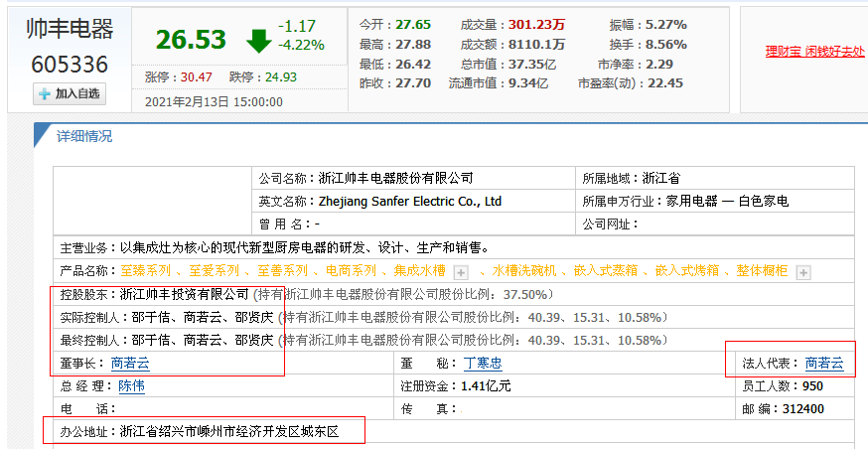Click the plus icon on 加入自选
Viewport: 868px width, 449px height.
(44, 94)
